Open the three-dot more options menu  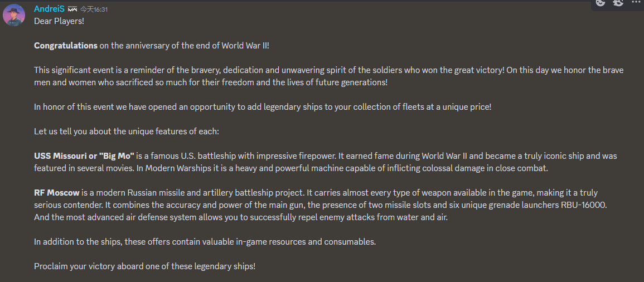[636, 3]
